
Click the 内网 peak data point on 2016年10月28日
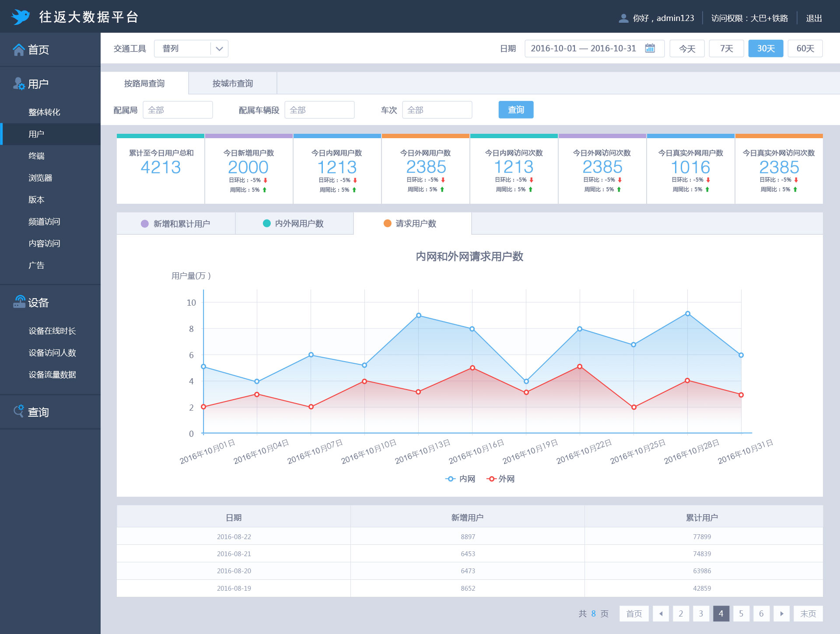[688, 314]
